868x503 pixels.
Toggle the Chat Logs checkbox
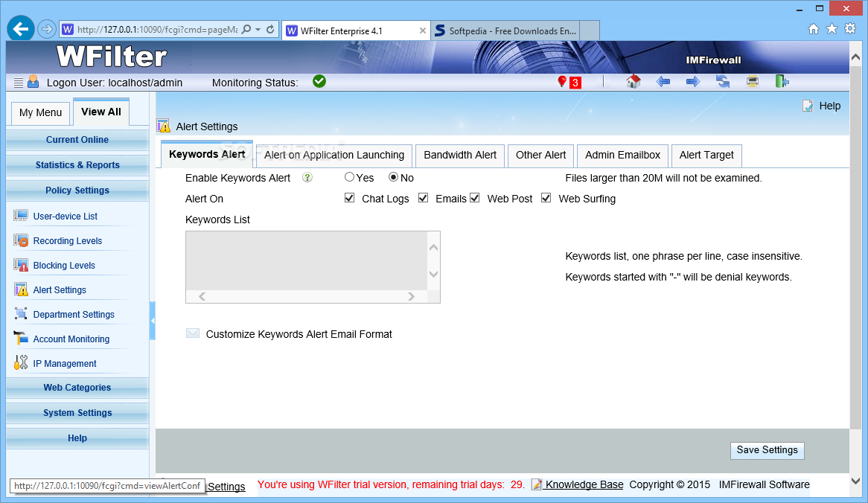coord(349,197)
